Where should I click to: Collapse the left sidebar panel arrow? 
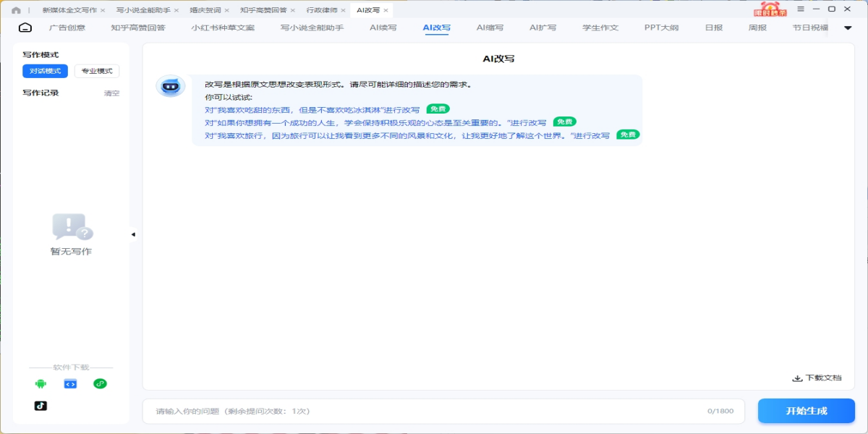point(133,234)
